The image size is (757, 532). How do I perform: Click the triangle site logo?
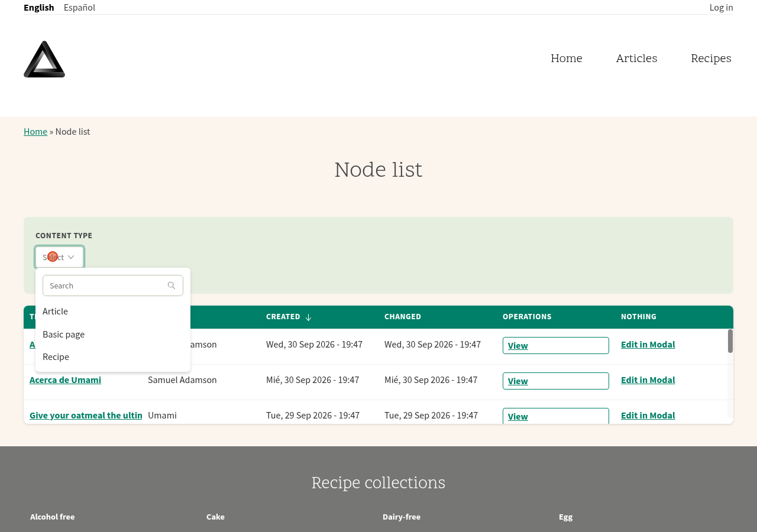pos(44,59)
